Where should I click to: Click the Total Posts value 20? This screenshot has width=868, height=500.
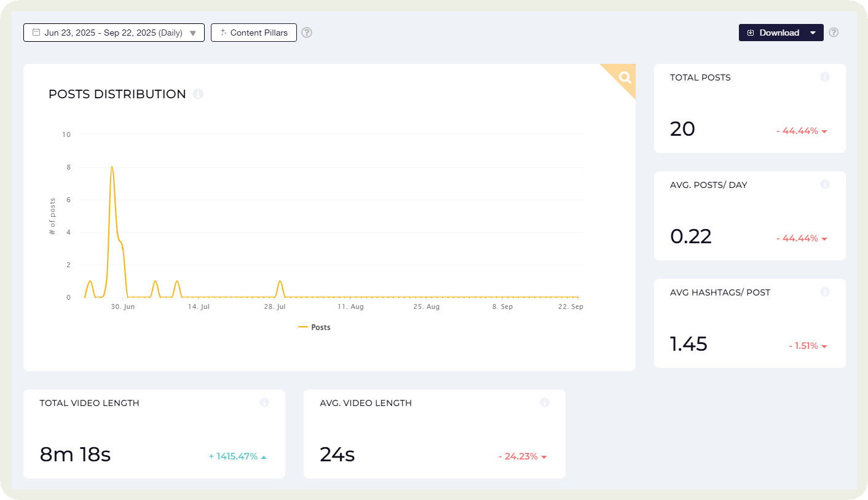[682, 129]
